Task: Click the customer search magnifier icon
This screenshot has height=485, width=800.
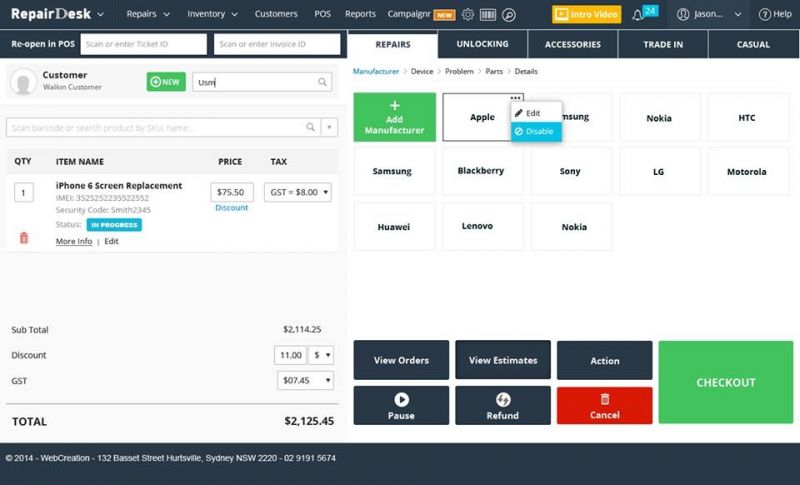Action: pos(322,82)
